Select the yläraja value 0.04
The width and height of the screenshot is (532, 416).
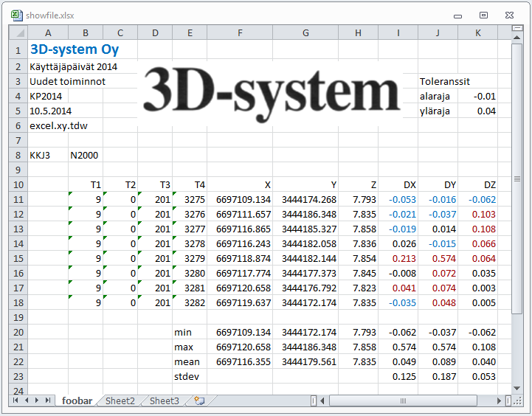click(x=477, y=111)
